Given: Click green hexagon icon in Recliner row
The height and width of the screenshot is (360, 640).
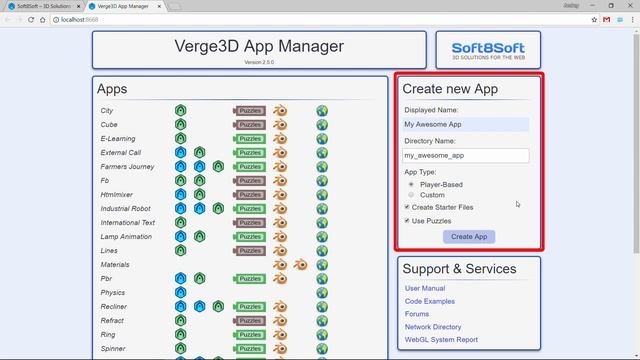Looking at the screenshot, I should click(x=218, y=306).
